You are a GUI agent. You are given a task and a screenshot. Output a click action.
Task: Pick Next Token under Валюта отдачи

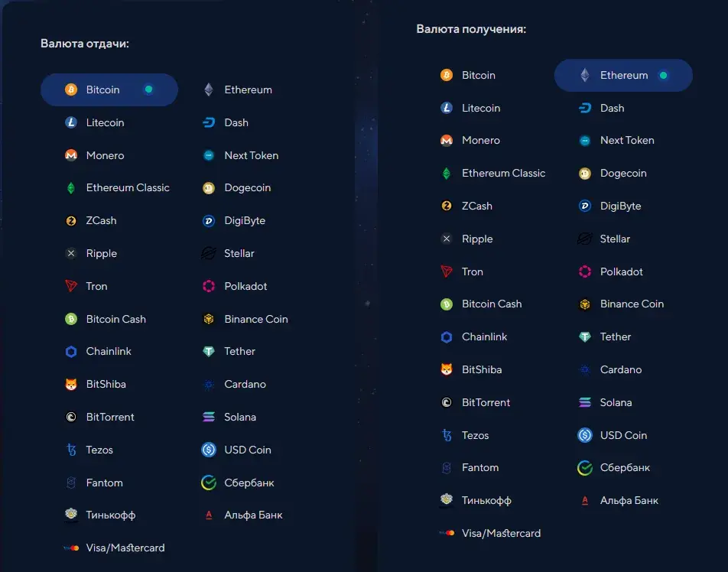click(240, 155)
